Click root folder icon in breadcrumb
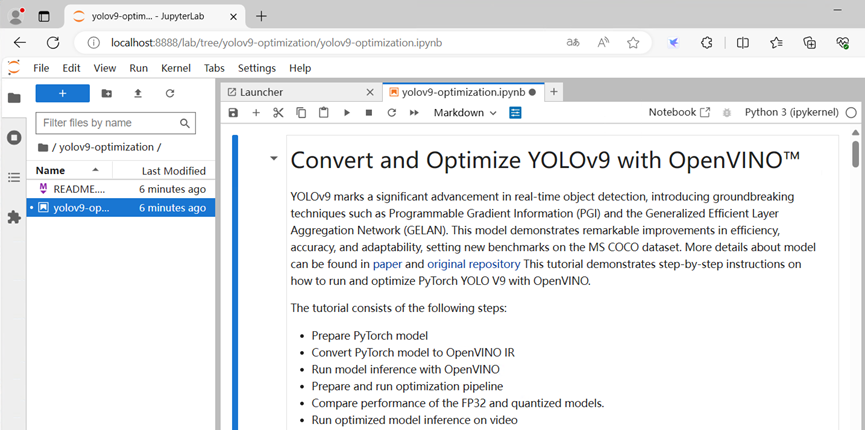Viewport: 865px width, 430px height. [43, 147]
